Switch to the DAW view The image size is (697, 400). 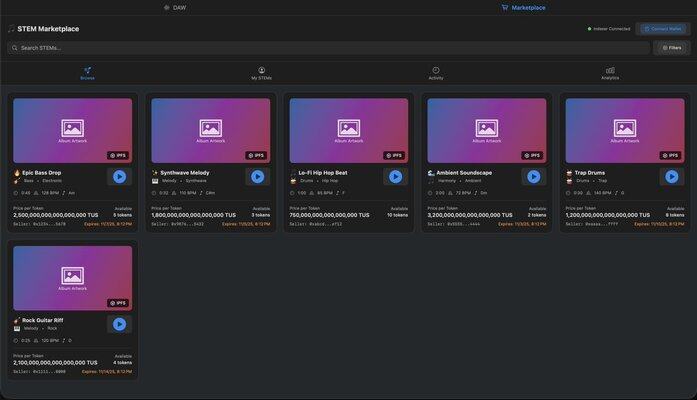click(174, 7)
